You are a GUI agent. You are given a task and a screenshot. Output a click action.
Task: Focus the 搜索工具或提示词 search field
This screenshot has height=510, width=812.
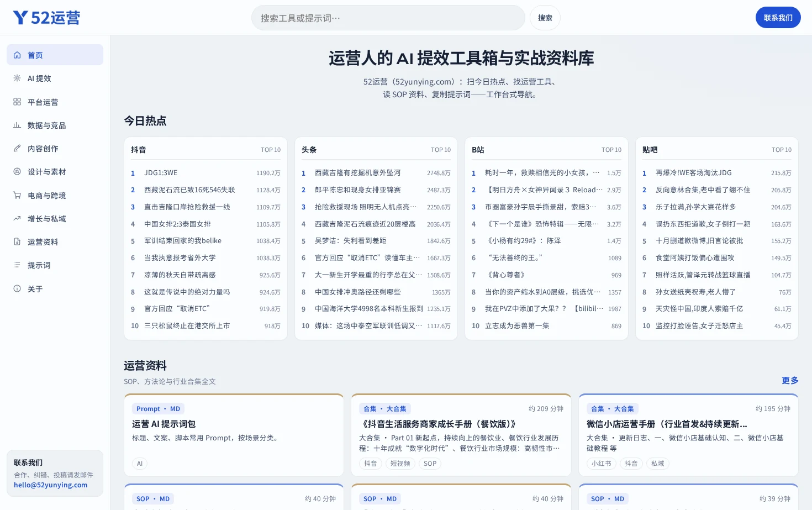[x=388, y=18]
